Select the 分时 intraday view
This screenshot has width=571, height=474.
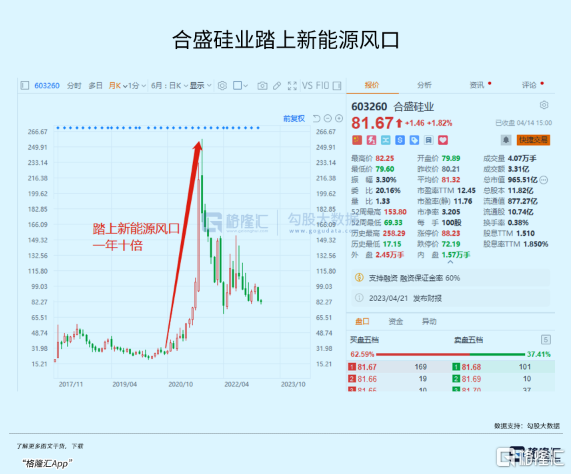74,86
